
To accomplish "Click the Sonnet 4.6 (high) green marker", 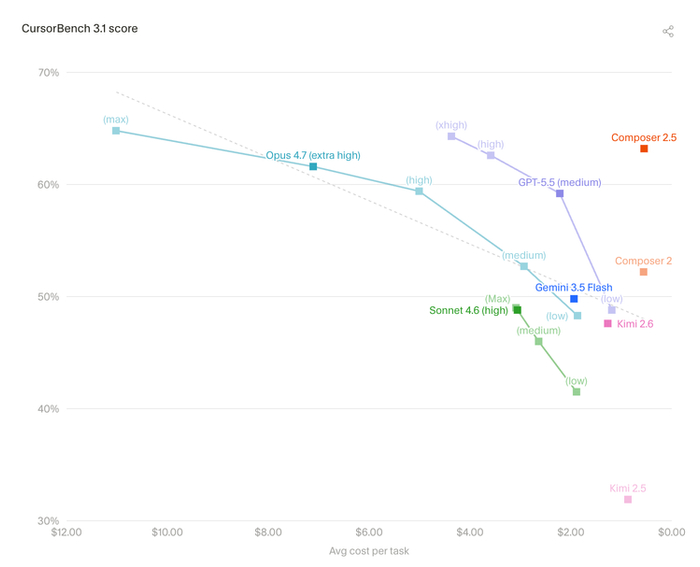I will pos(517,310).
